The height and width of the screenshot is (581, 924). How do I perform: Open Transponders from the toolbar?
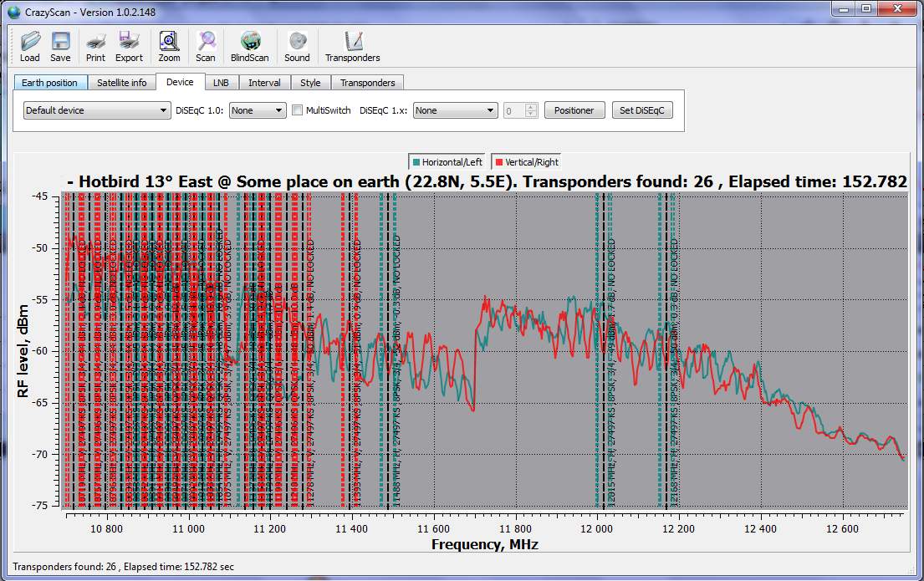click(x=353, y=42)
